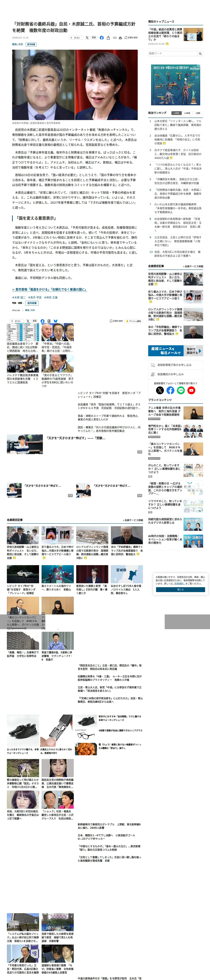Open 地域医療DX sponsored thumbnail
The width and height of the screenshot is (210, 980).
point(193,524)
